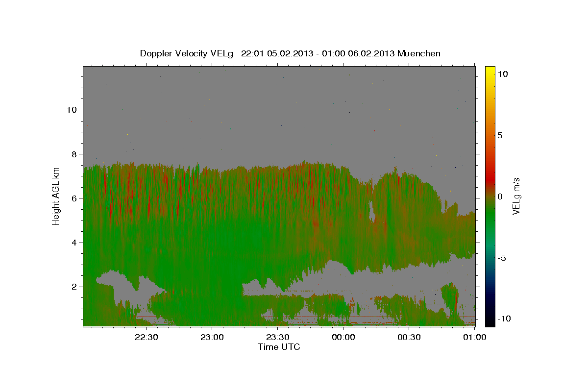Click the colorbar value 10 label
This screenshot has width=588, height=392.
[x=502, y=74]
